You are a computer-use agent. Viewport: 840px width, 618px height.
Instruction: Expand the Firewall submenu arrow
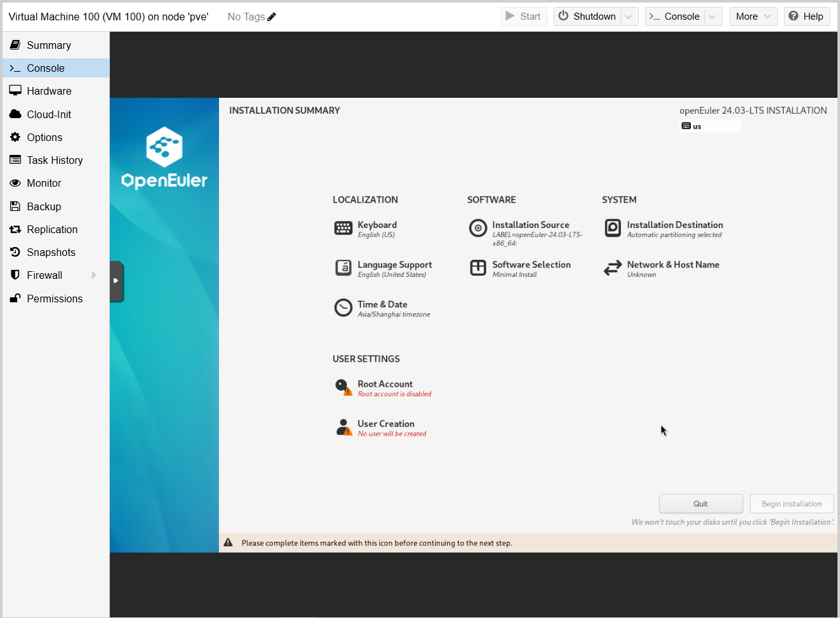(x=94, y=275)
